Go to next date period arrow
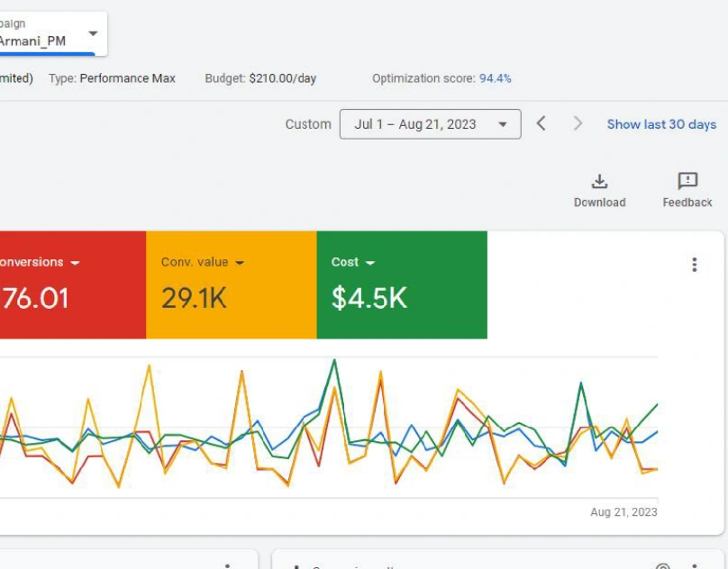728x569 pixels. tap(578, 124)
